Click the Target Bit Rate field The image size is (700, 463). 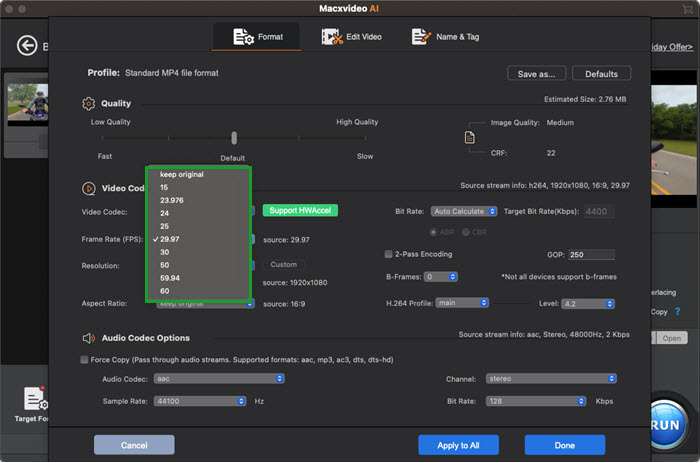coord(598,211)
